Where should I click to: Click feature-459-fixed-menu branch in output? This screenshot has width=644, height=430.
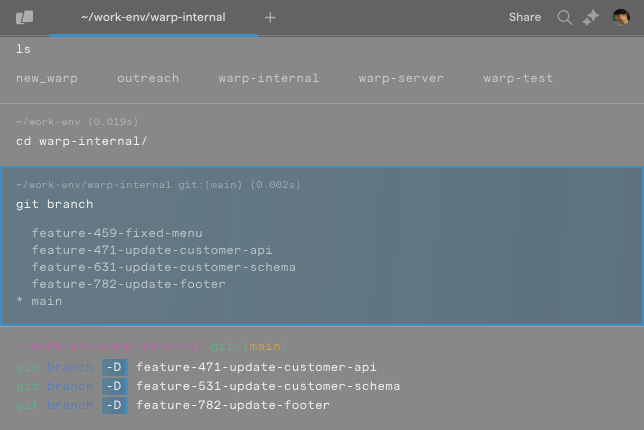tap(117, 233)
